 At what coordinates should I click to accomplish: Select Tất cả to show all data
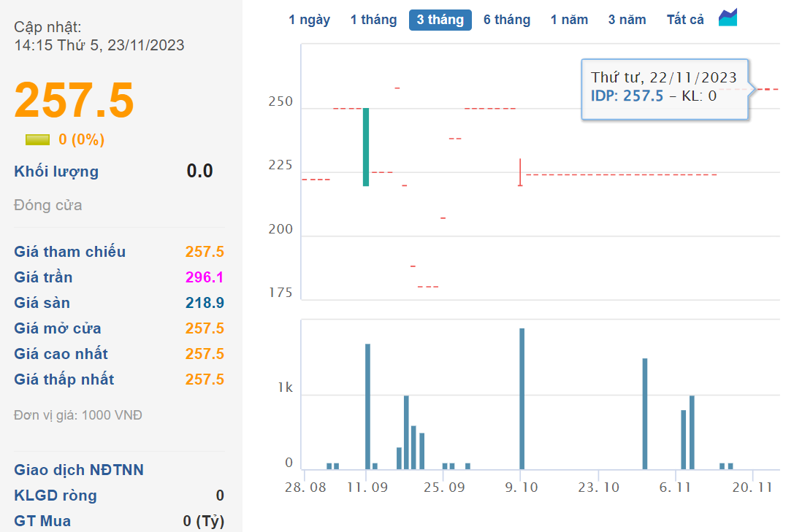point(685,20)
